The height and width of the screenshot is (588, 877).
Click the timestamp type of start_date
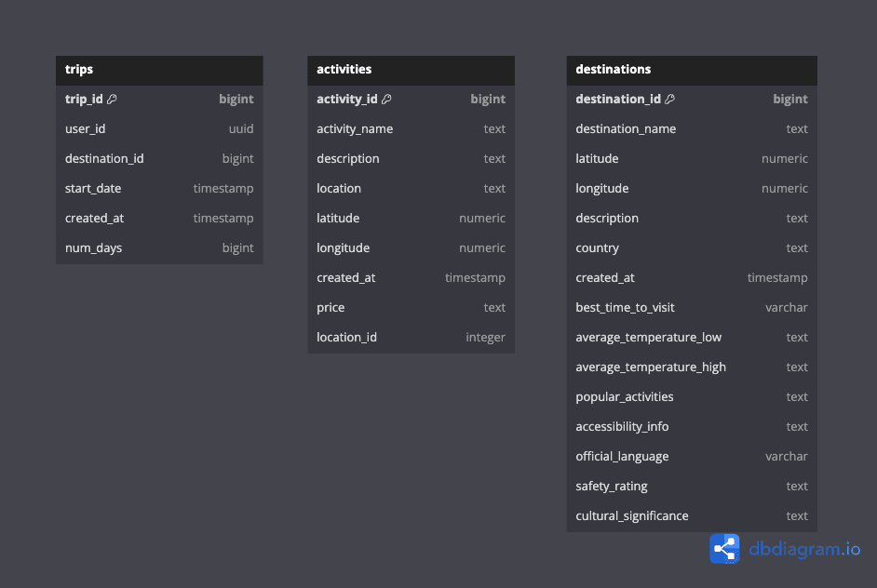coord(223,188)
